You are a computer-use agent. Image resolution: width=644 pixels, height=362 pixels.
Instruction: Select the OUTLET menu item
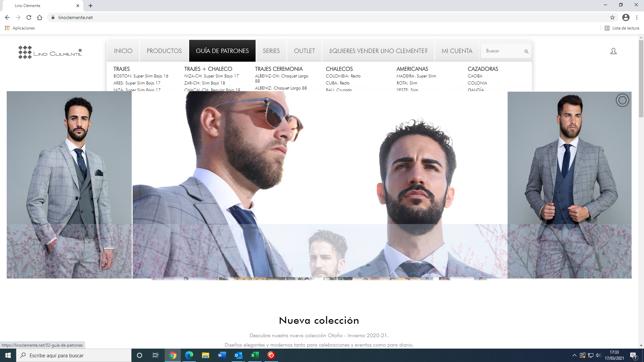click(x=304, y=51)
